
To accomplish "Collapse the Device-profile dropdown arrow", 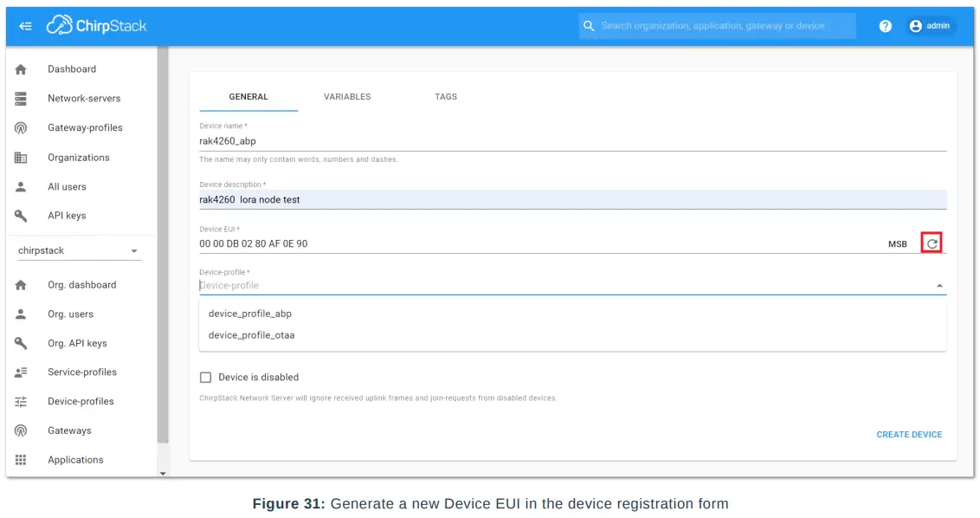I will point(939,286).
